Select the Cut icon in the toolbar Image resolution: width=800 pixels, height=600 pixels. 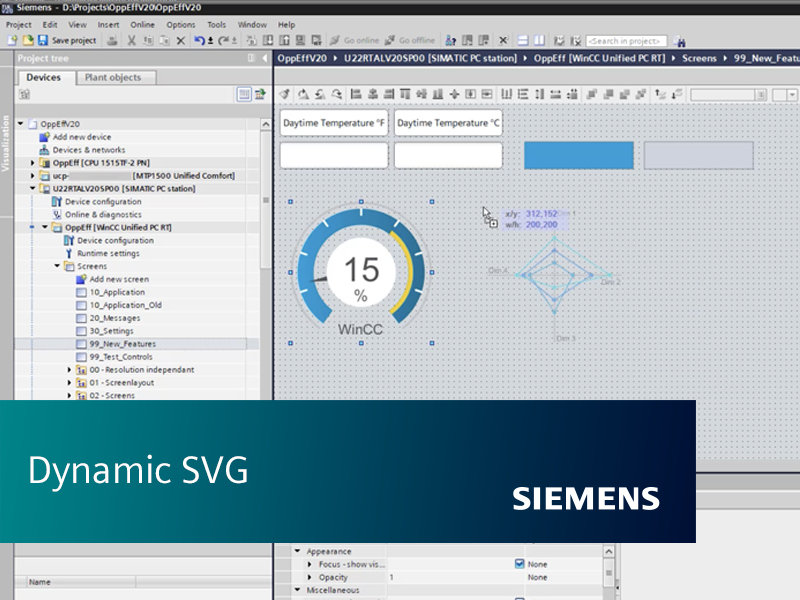click(x=131, y=39)
